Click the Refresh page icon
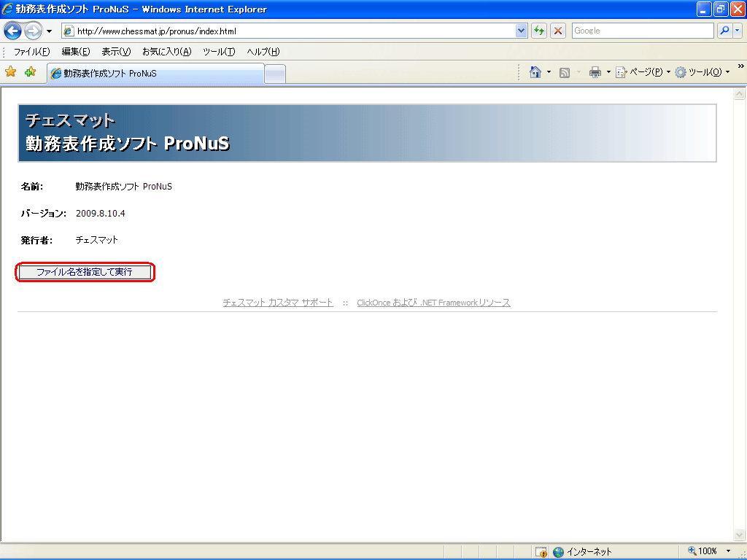 click(x=539, y=31)
